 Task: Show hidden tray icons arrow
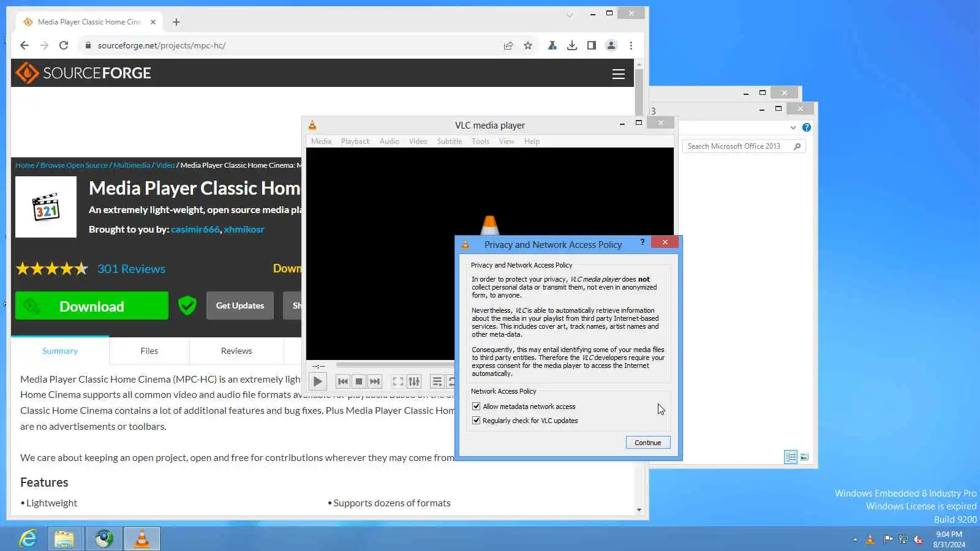[855, 539]
